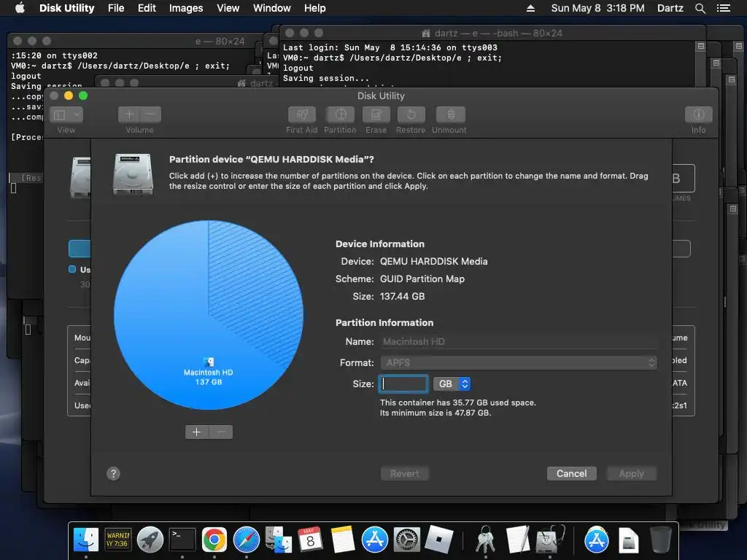Open the Apple menu
747x560 pixels.
coord(20,8)
